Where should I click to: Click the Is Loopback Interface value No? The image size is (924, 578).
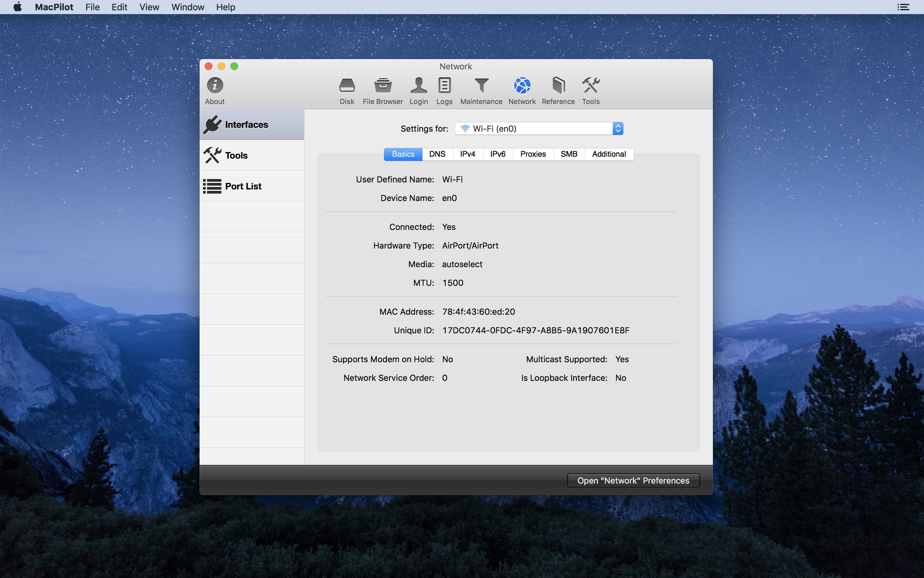click(620, 378)
